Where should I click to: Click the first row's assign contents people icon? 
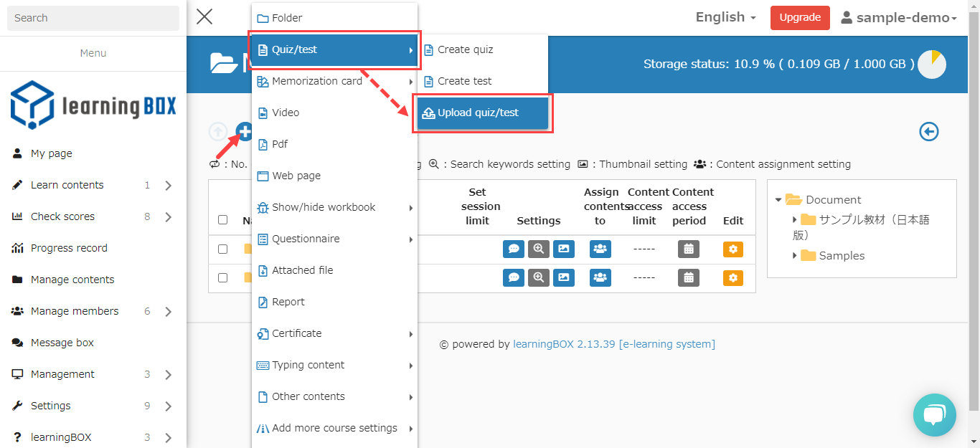(600, 249)
